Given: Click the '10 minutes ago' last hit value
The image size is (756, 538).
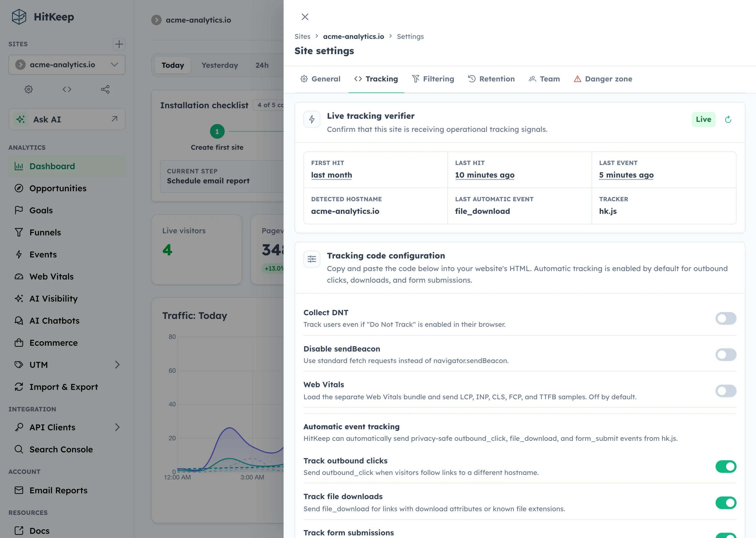Looking at the screenshot, I should 485,175.
